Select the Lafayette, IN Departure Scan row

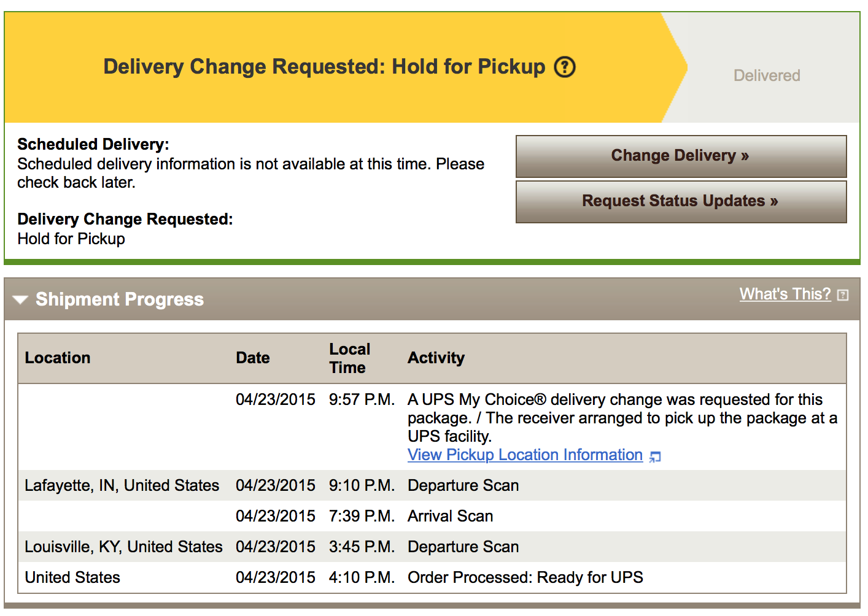tap(432, 485)
